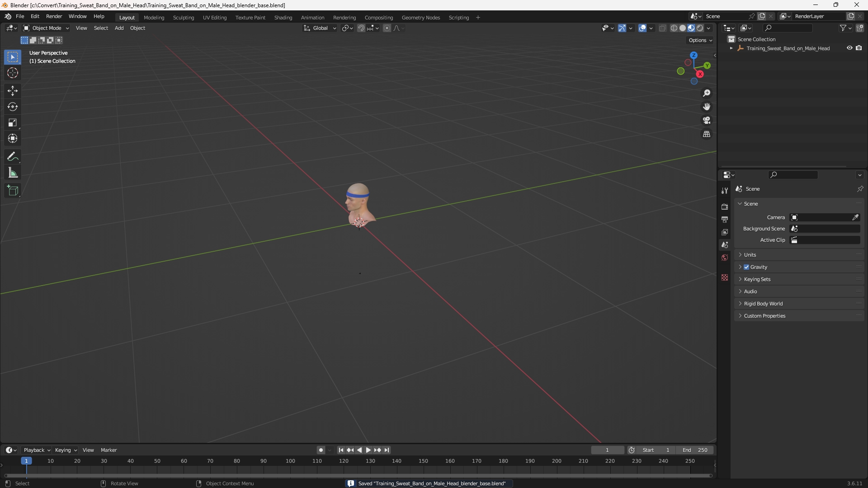Hide Training_Sweat_Band_on_Male_Head in viewport
The width and height of the screenshot is (868, 488).
[x=849, y=48]
